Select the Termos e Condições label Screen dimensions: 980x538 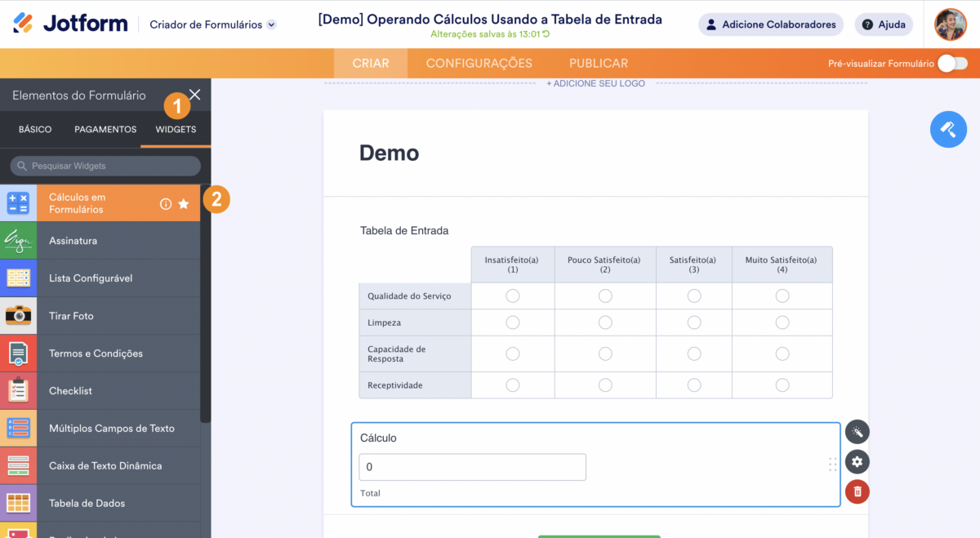(96, 353)
